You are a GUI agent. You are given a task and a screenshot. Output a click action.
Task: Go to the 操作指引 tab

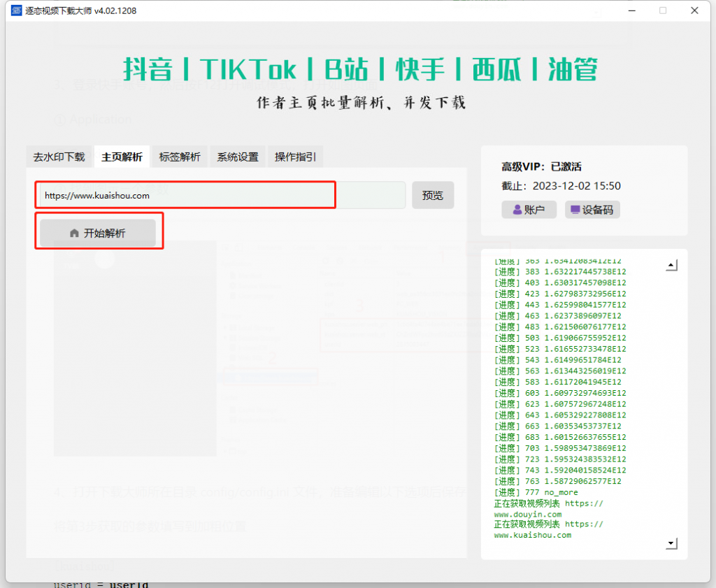pyautogui.click(x=295, y=157)
